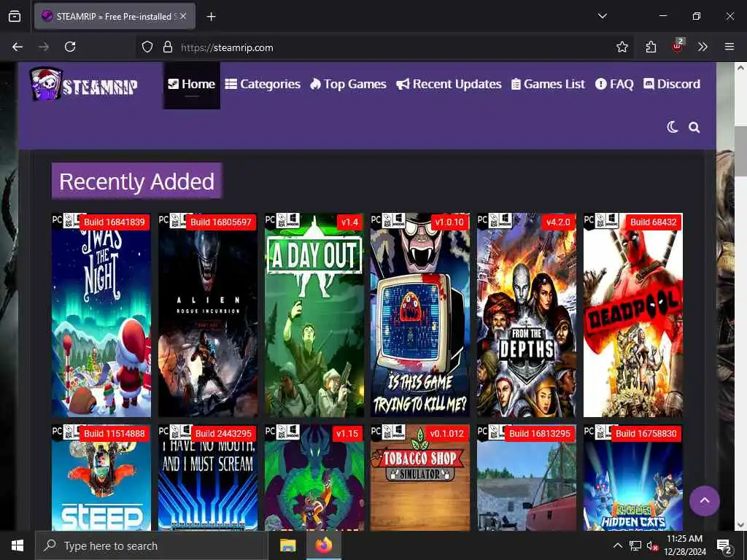Click the Build 2443295 version badge
This screenshot has width=747, height=560.
point(223,433)
